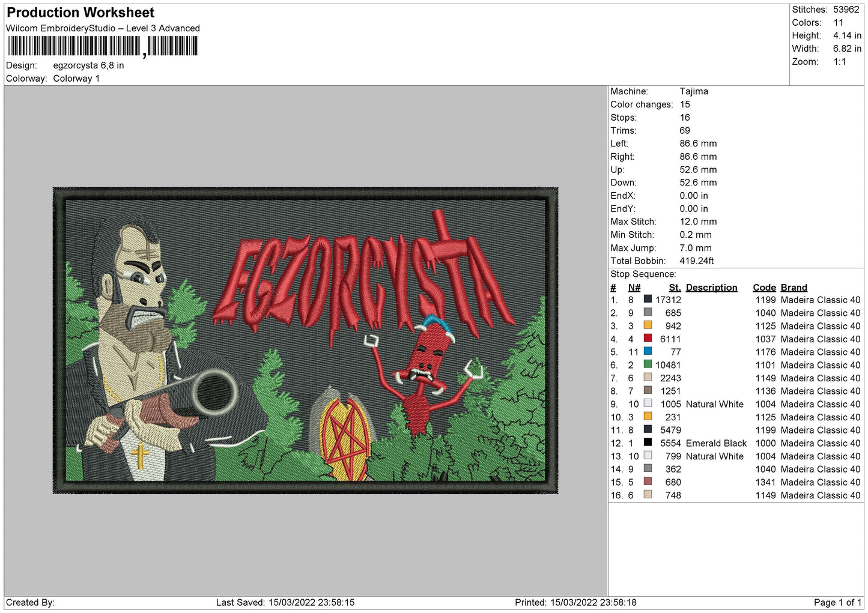This screenshot has width=868, height=613.
Task: Click stitch count 10481 in stop row 6
Action: pos(669,365)
